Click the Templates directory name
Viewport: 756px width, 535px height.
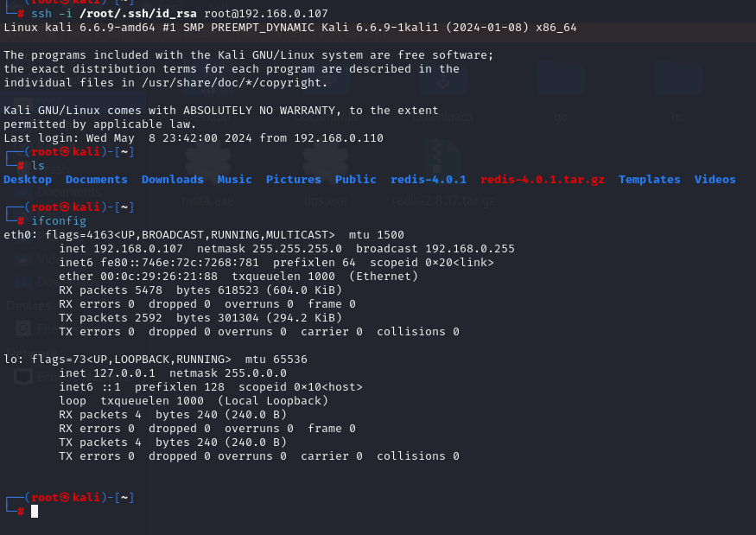(x=650, y=180)
